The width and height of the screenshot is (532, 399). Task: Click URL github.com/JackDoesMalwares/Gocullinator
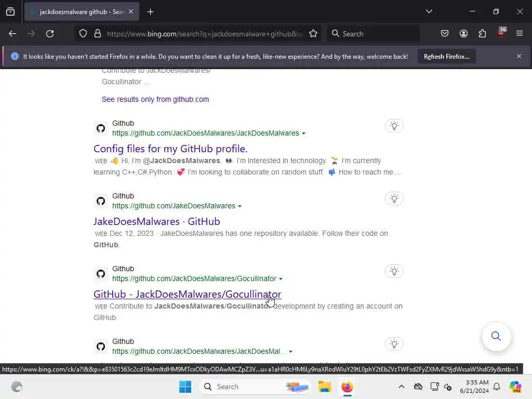click(194, 278)
